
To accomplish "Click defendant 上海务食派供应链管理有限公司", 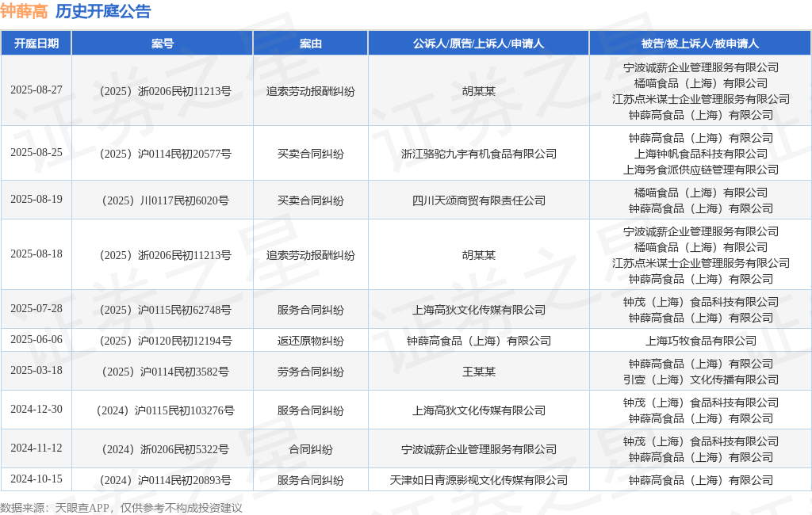I will tap(701, 170).
